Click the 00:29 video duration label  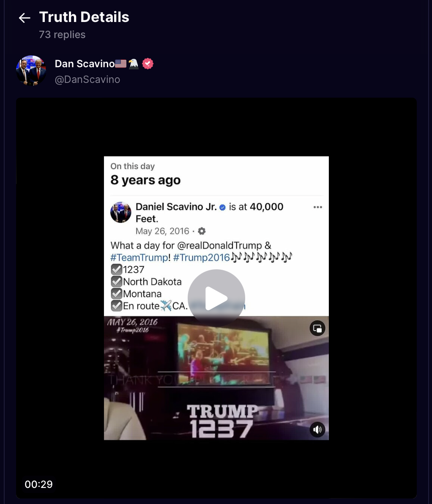pos(38,484)
